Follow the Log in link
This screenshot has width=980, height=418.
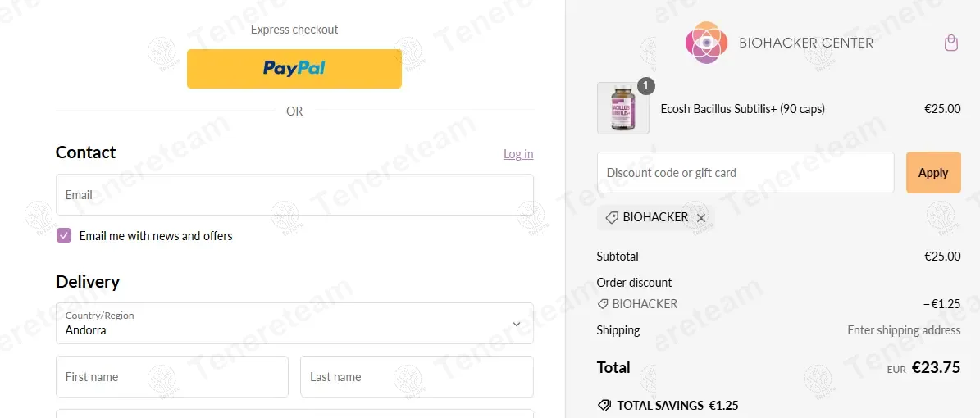tap(518, 154)
